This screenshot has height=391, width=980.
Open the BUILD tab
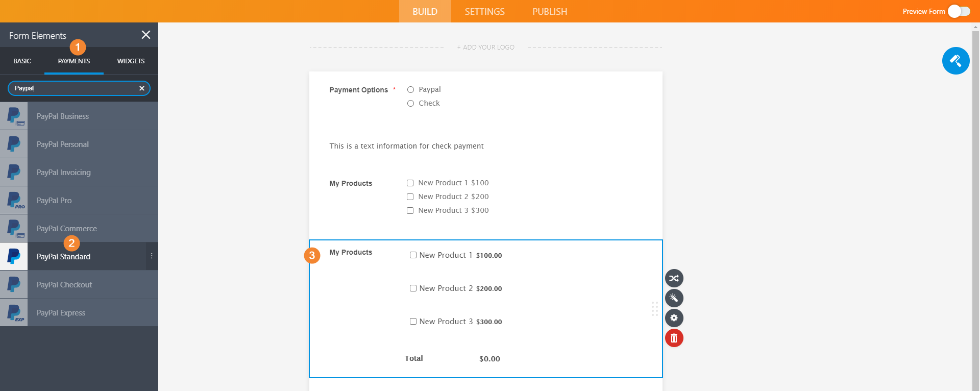[425, 11]
